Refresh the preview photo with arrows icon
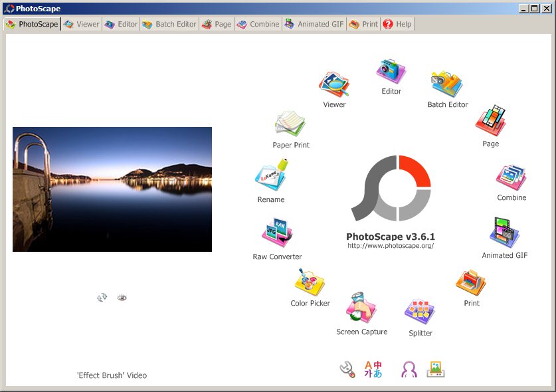Image resolution: width=556 pixels, height=392 pixels. click(x=102, y=298)
